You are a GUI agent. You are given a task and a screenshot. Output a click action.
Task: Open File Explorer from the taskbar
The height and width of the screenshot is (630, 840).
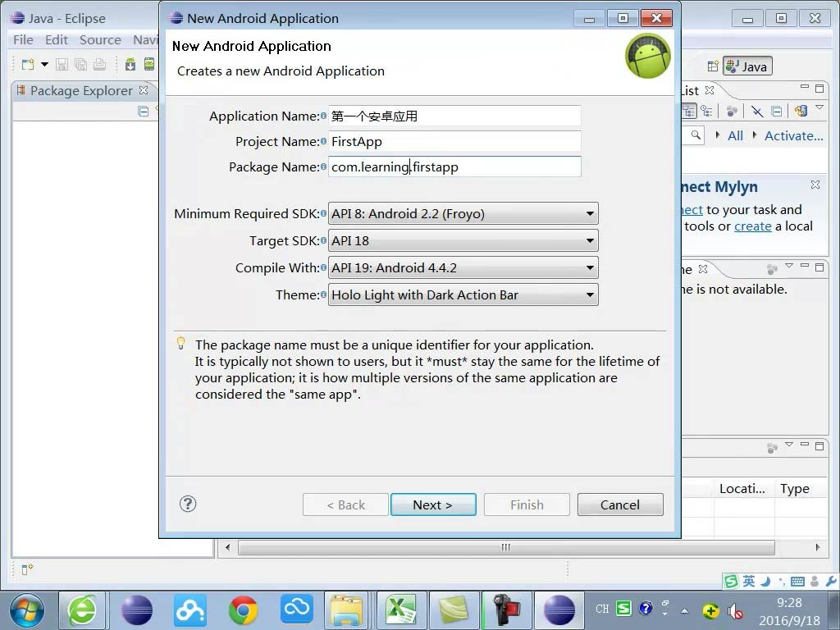pyautogui.click(x=348, y=610)
